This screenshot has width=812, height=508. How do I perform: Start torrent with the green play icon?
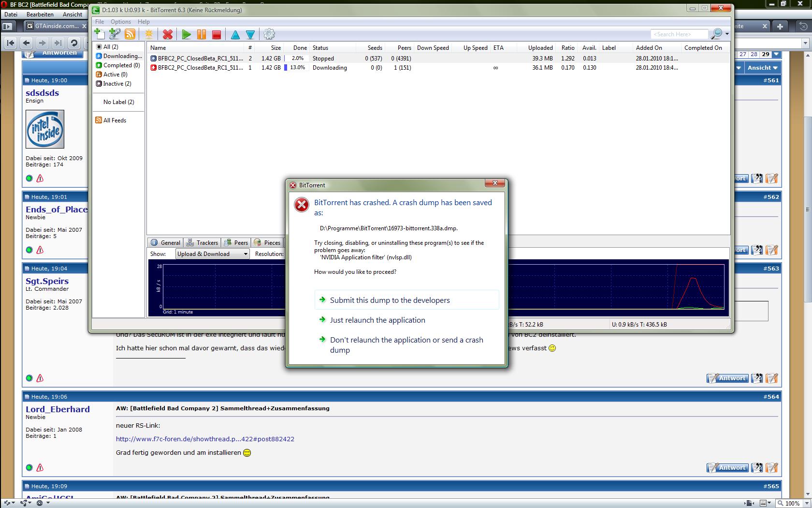click(x=187, y=34)
